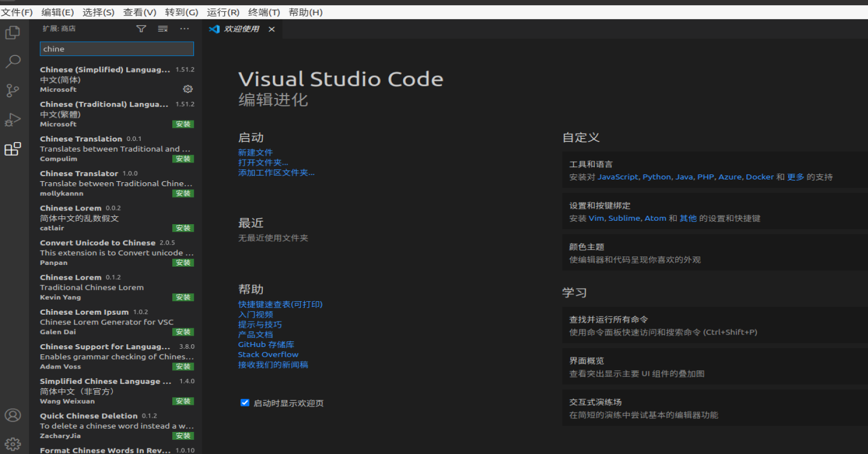The image size is (868, 454).
Task: Install Quick Chinese Deletion extension
Action: click(x=183, y=436)
